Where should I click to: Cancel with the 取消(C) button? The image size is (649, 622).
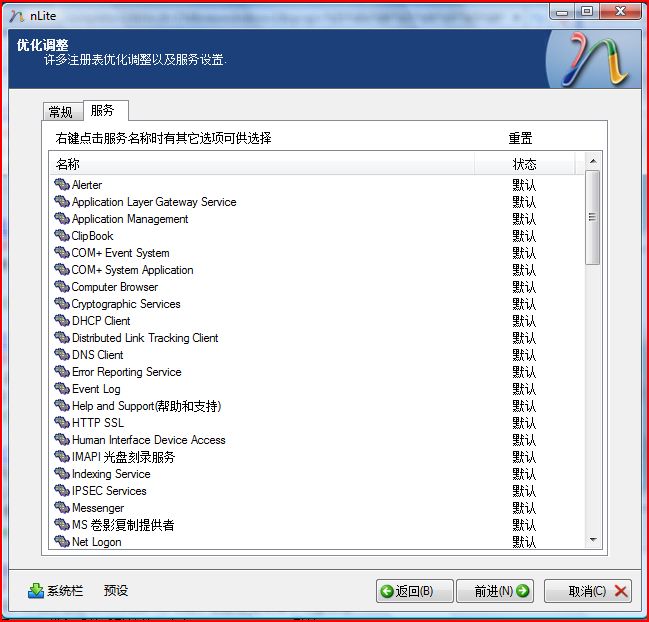click(x=588, y=591)
